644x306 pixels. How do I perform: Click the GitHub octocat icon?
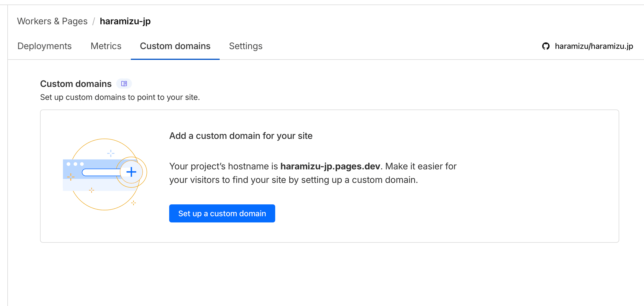click(x=546, y=46)
